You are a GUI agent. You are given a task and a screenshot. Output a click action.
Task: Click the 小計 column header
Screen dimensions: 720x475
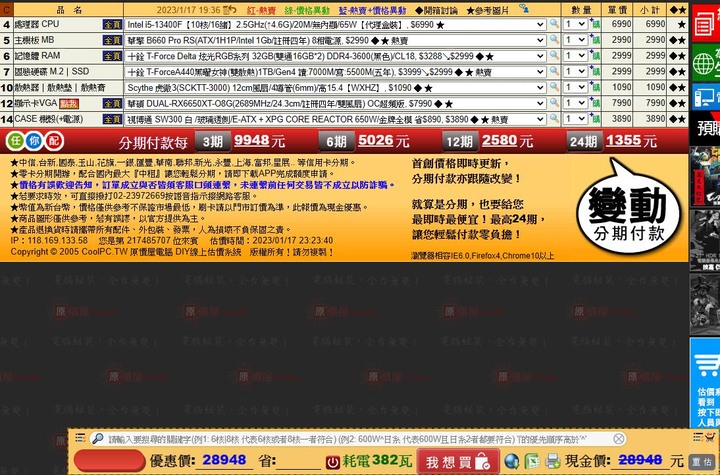click(649, 10)
